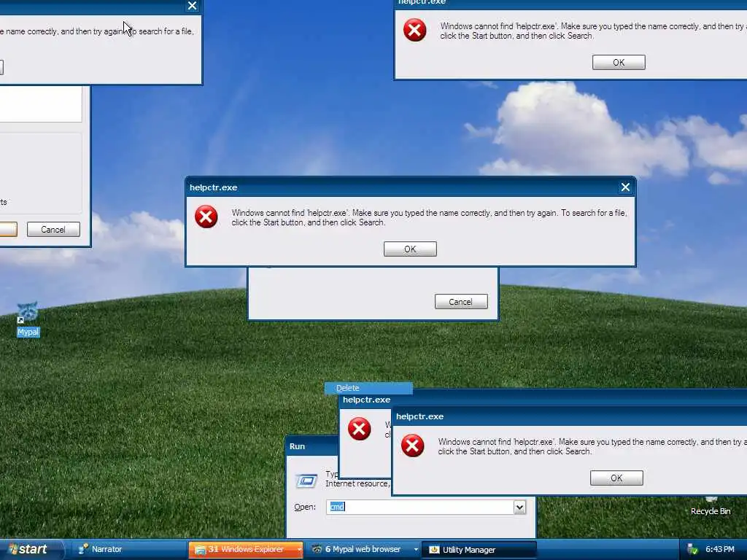747x560 pixels.
Task: Click Cancel in the left partially hidden dialog
Action: [53, 230]
